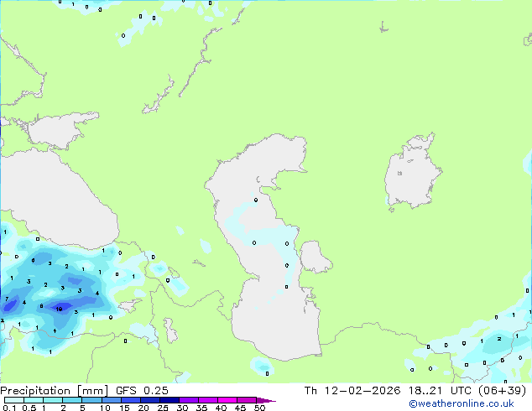This screenshot has width=532, height=411.
Task: Select the 35–40 mm violet legend swatch
Action: tap(207, 400)
